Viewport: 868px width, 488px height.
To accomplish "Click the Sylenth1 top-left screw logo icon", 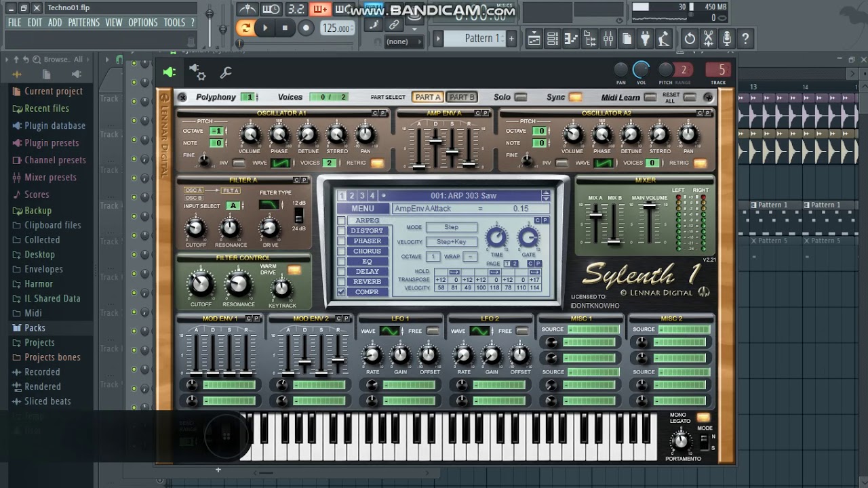I will [x=182, y=98].
